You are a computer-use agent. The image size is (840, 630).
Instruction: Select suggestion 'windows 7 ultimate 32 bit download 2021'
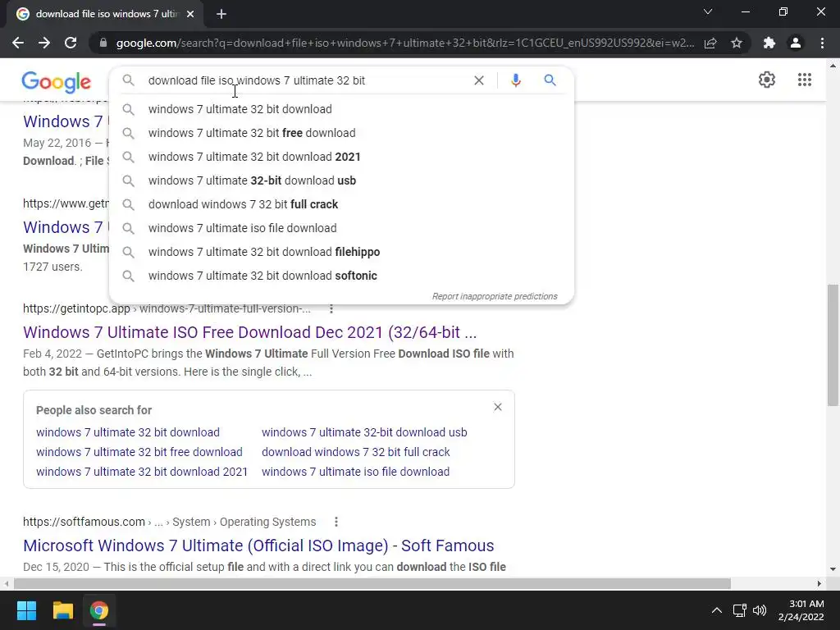341,157
